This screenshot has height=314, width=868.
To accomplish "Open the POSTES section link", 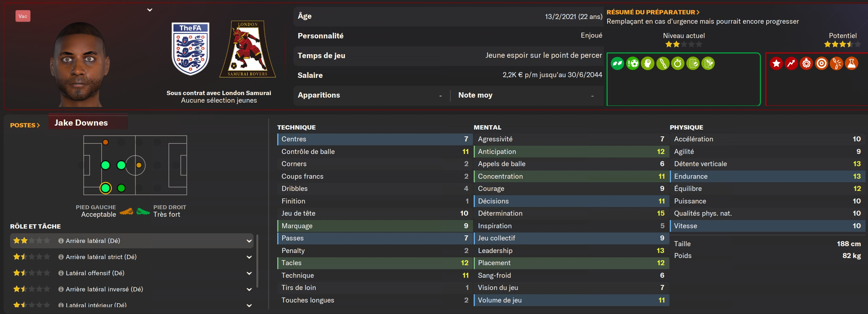I will [25, 125].
